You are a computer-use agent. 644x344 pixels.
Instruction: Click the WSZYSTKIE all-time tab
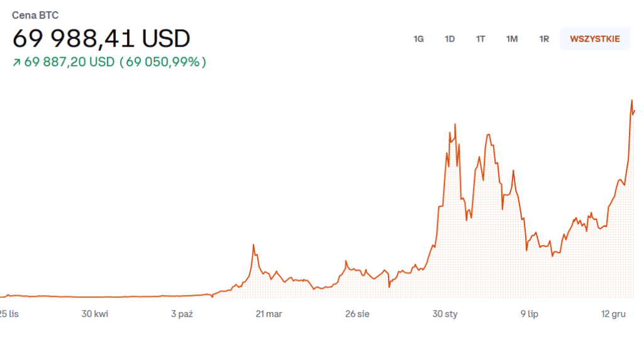(595, 39)
